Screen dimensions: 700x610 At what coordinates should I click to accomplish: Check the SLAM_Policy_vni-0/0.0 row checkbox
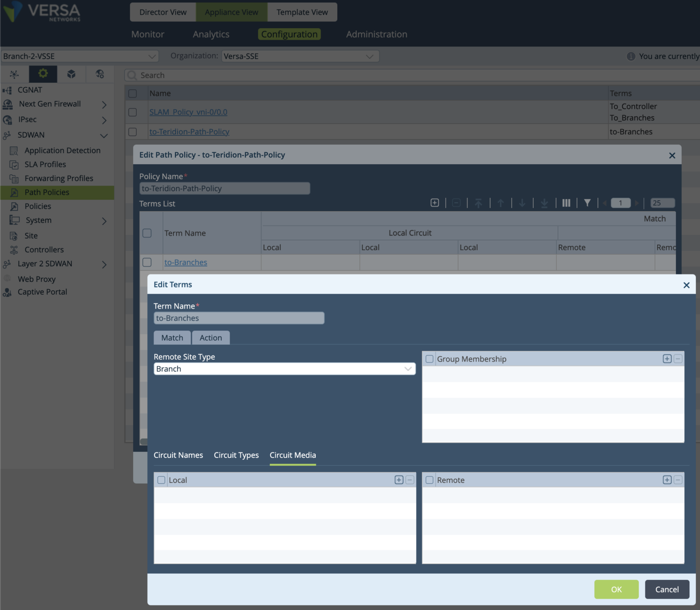tap(133, 112)
